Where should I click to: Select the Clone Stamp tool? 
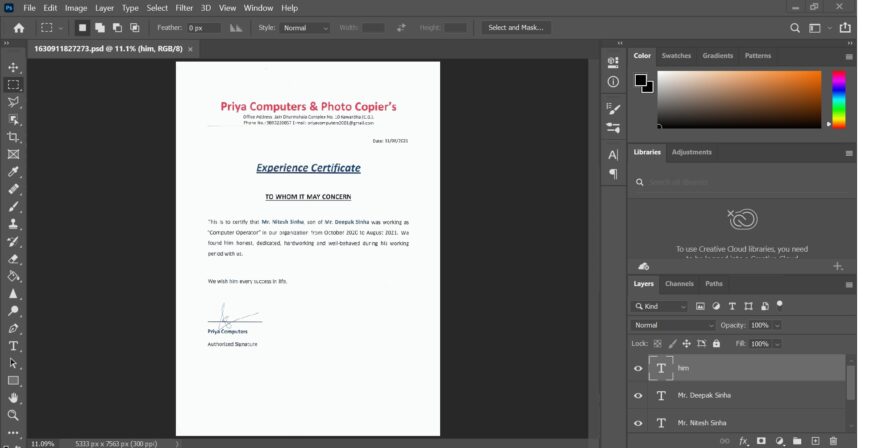[x=13, y=224]
